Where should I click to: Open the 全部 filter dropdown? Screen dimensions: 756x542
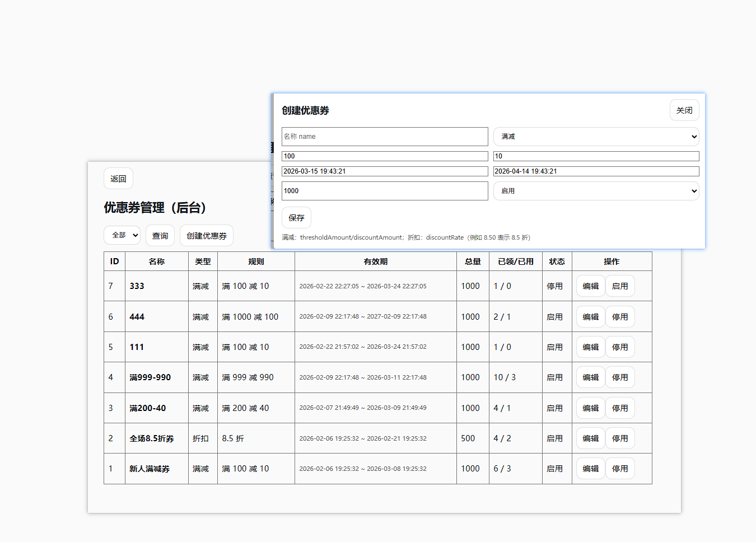[x=122, y=235]
